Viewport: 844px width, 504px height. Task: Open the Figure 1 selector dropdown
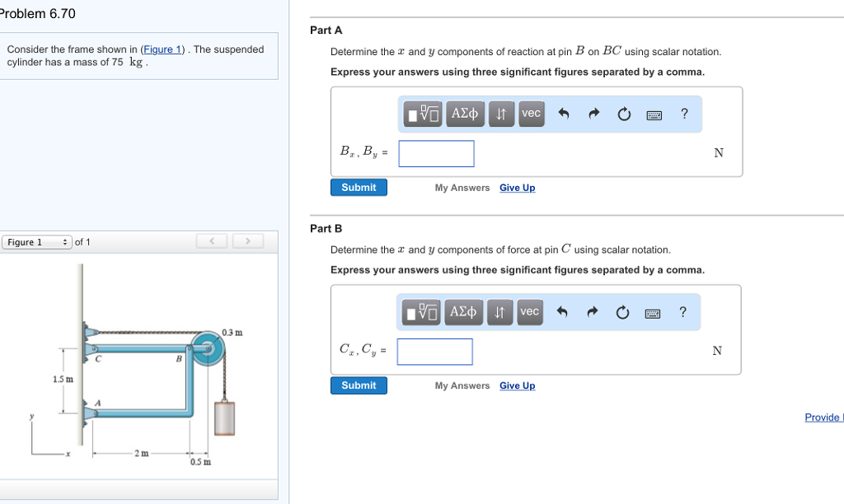pyautogui.click(x=37, y=241)
